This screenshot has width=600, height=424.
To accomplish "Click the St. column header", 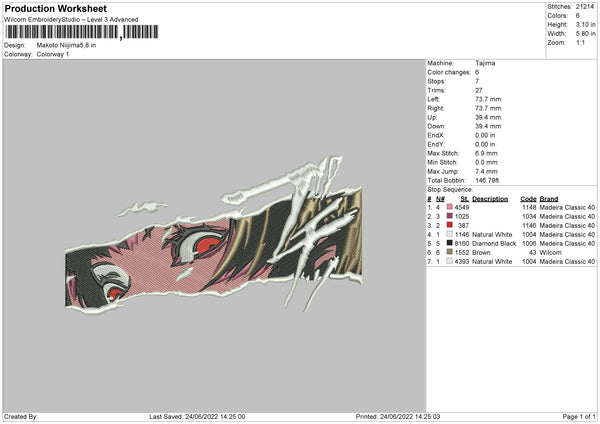I will [x=465, y=199].
